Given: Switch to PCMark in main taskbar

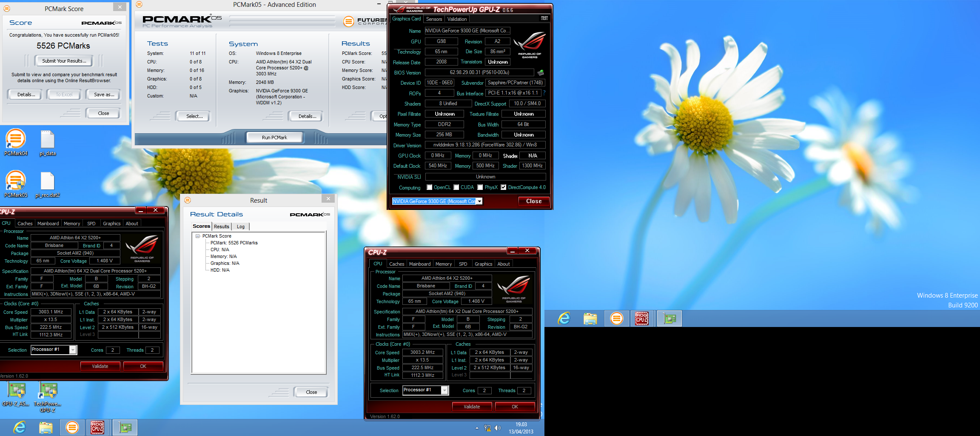Looking at the screenshot, I should tap(72, 427).
